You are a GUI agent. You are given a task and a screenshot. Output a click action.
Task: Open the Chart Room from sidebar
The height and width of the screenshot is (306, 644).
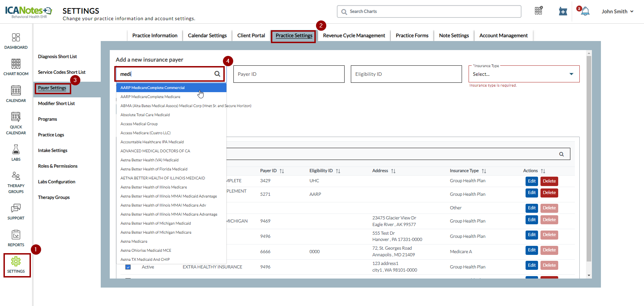pos(16,67)
